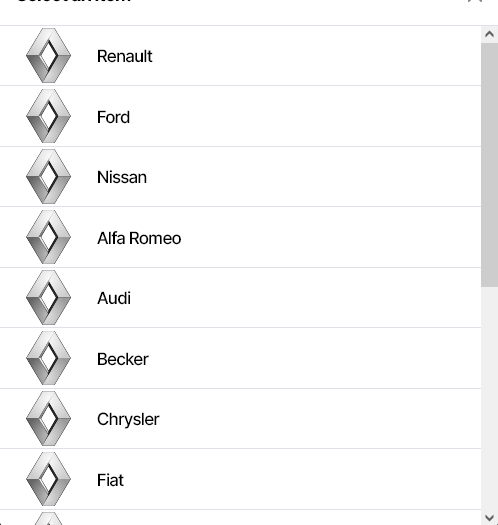This screenshot has width=498, height=525.
Task: Choose the Becker entry
Action: point(240,358)
